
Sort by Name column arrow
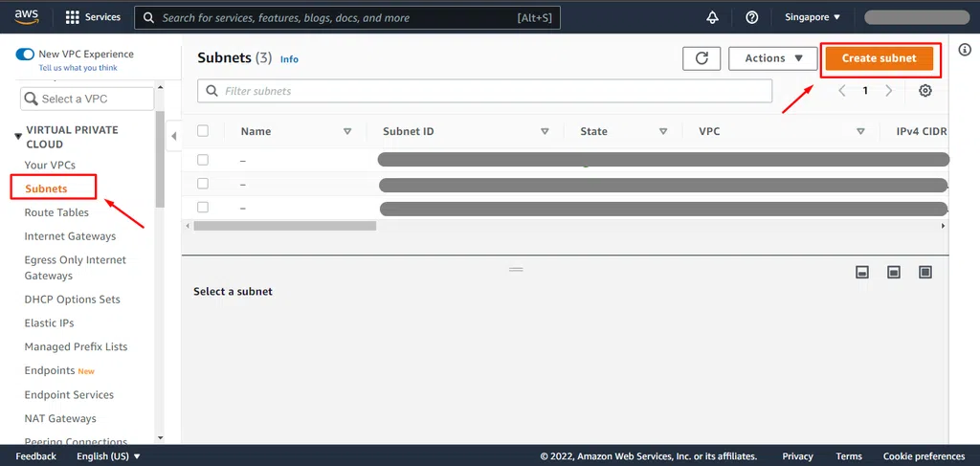[x=347, y=131]
